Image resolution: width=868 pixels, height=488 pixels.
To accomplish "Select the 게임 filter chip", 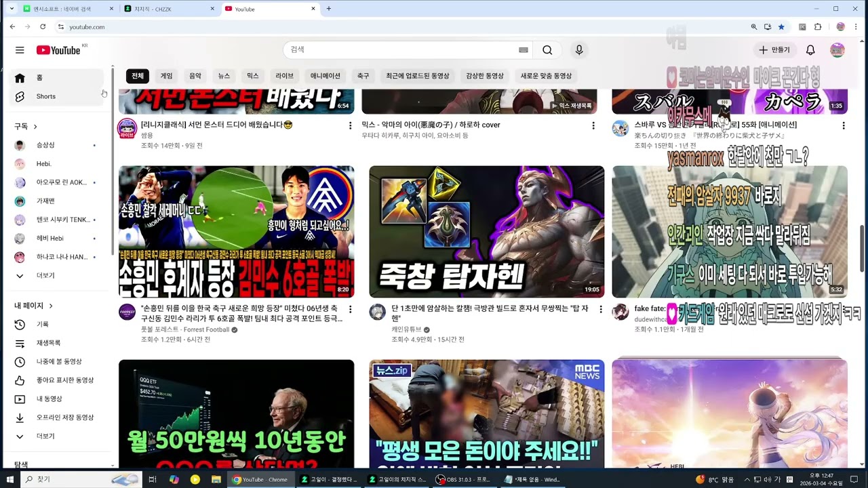I will [166, 76].
